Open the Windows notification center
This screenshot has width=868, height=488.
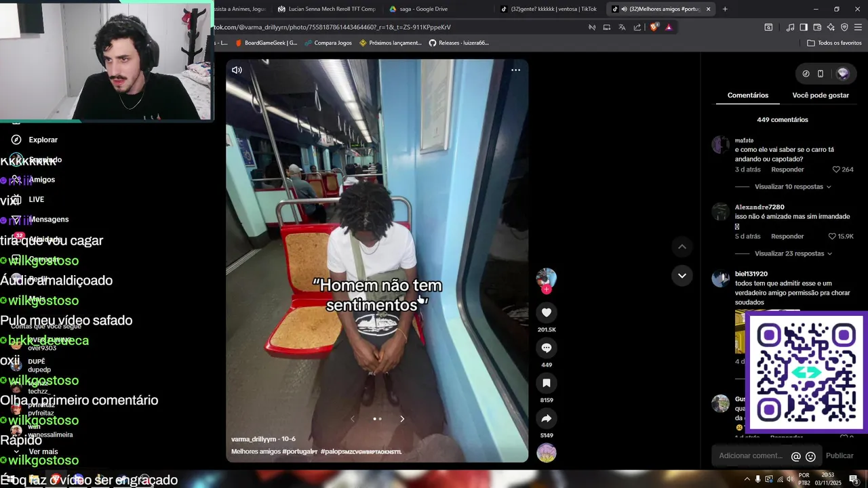(854, 479)
